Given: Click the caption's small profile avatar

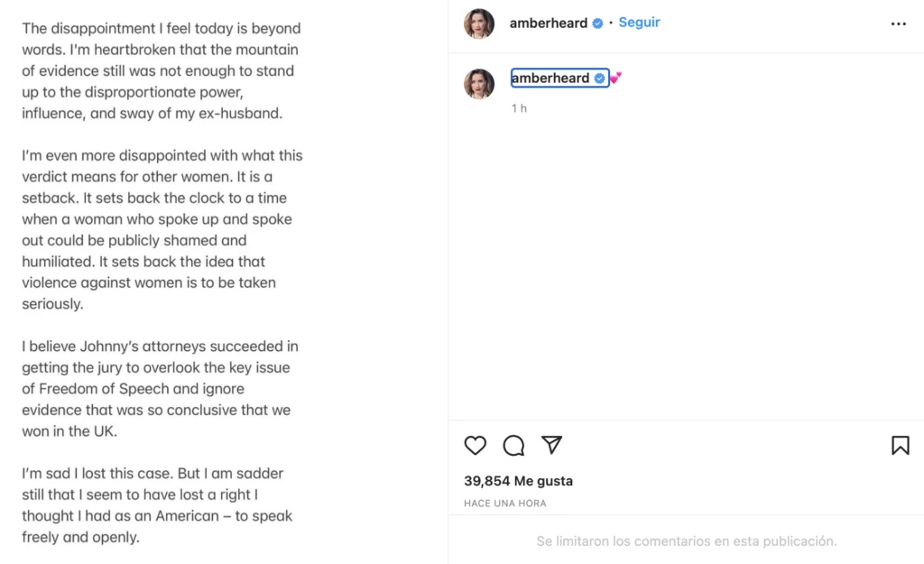Looking at the screenshot, I should pyautogui.click(x=479, y=83).
